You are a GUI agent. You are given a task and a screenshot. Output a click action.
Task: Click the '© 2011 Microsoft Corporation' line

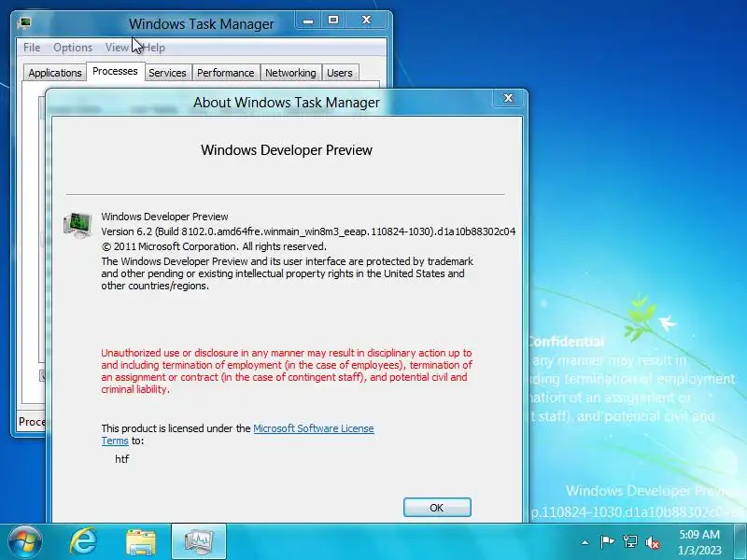point(214,246)
